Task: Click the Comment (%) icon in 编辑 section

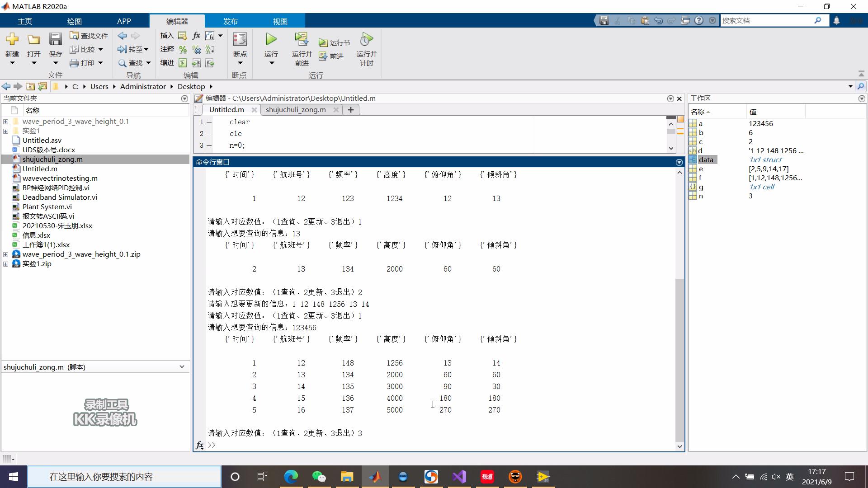Action: 183,50
